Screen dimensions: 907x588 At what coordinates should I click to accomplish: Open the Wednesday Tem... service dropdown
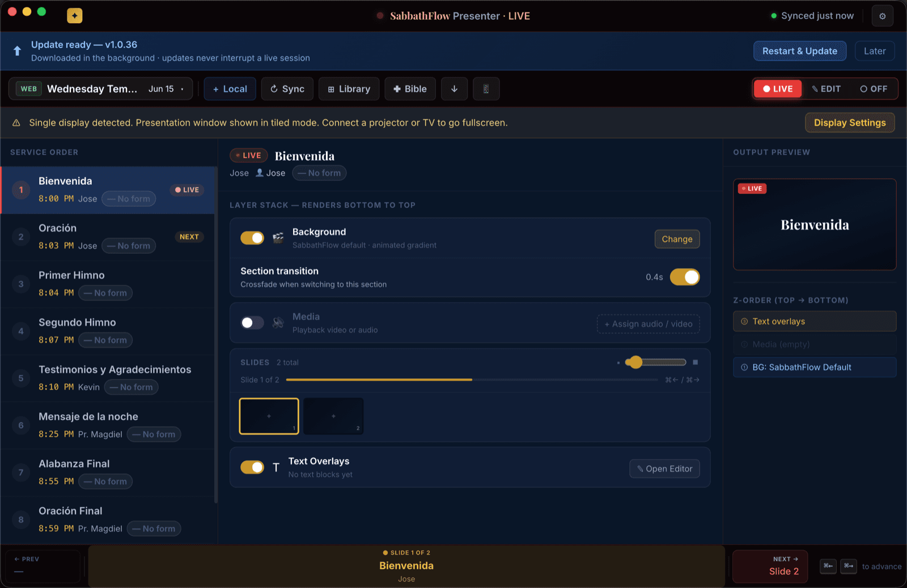(x=100, y=89)
